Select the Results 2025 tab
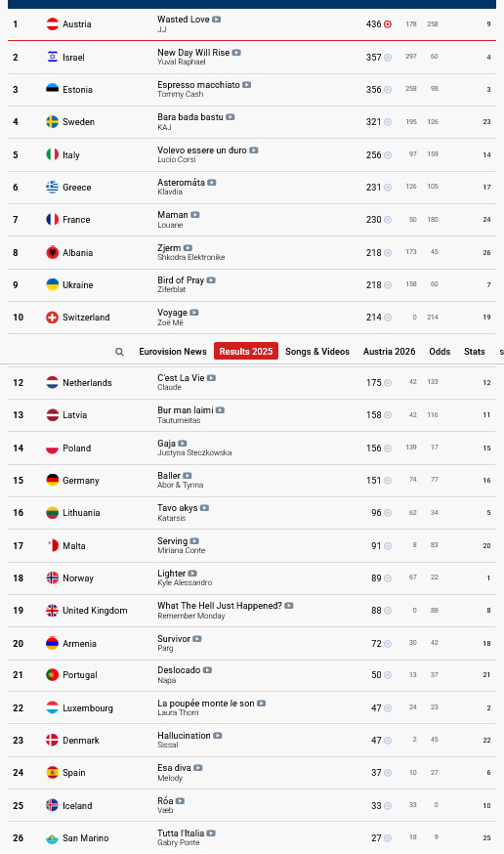The image size is (504, 854). click(246, 352)
